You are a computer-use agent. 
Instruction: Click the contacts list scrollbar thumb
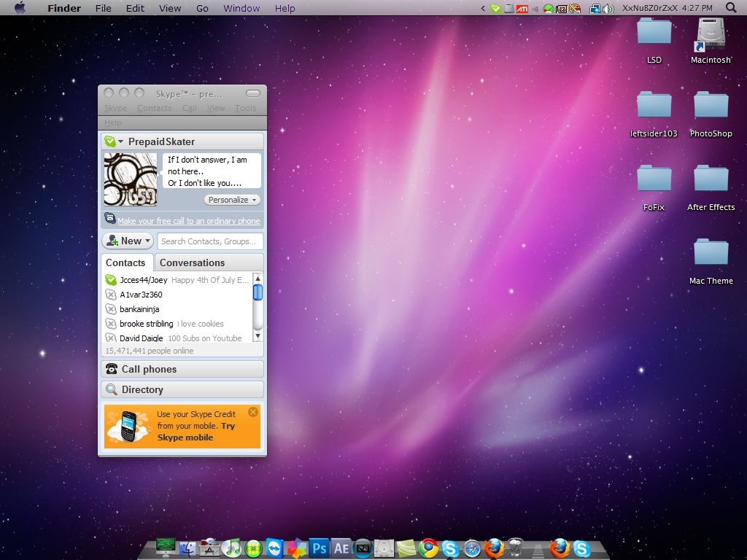click(x=258, y=292)
